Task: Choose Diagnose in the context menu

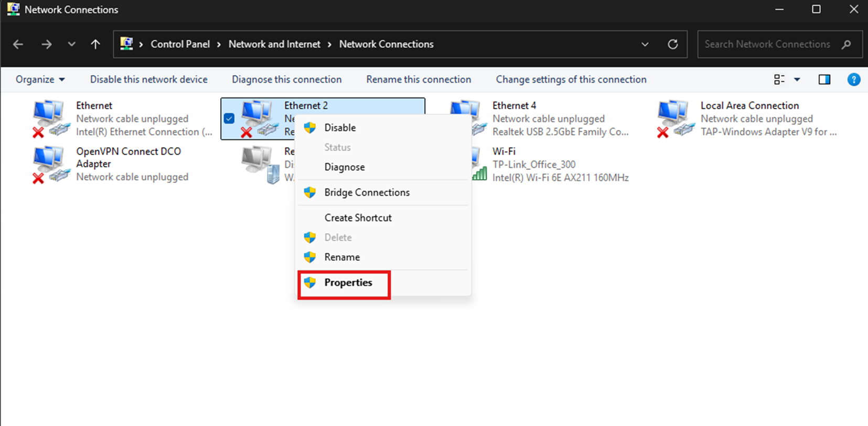Action: point(383,167)
